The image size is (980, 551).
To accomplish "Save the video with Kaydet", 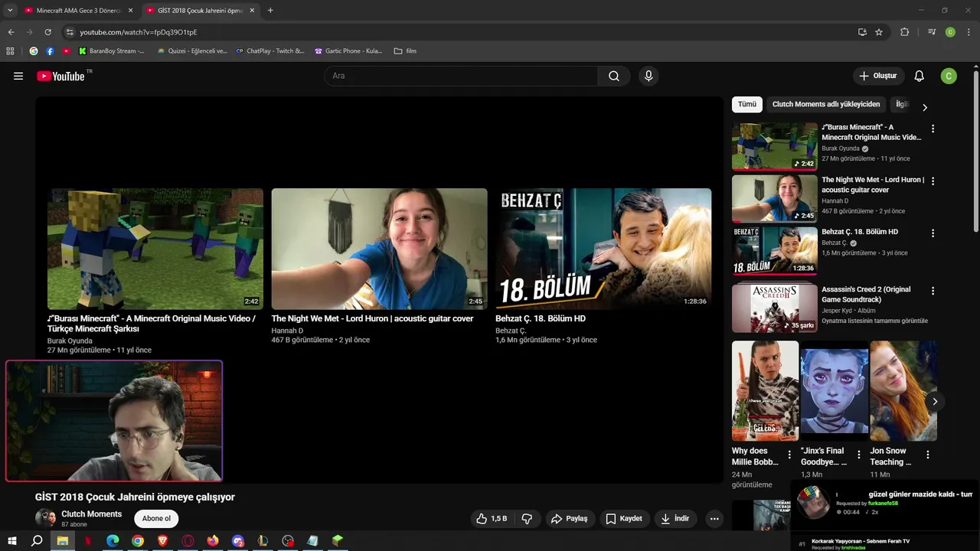I will point(624,518).
